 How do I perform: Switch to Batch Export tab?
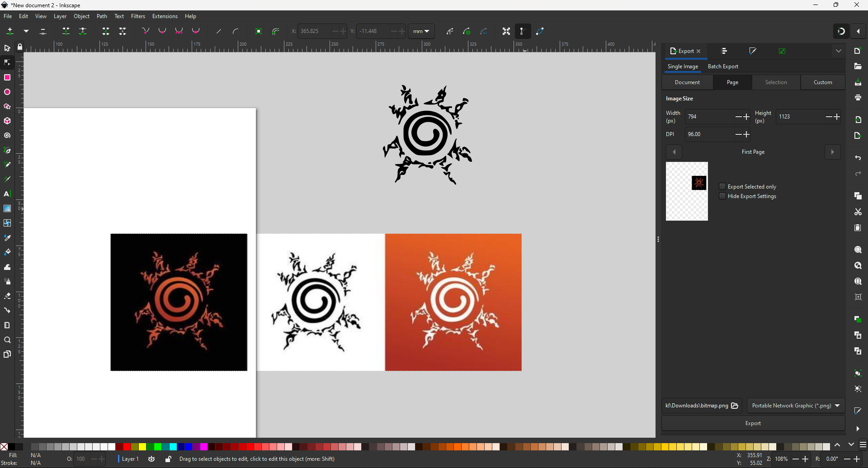(723, 66)
